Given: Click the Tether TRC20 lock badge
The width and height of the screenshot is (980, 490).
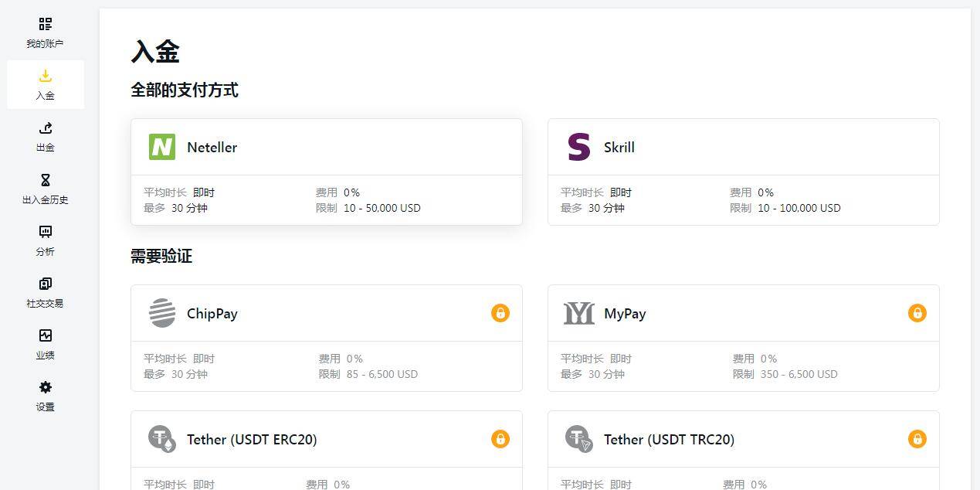Looking at the screenshot, I should click(917, 439).
